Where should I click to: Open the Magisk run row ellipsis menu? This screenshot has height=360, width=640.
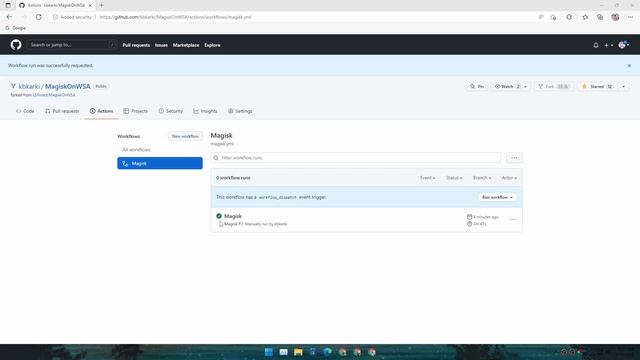pyautogui.click(x=513, y=220)
